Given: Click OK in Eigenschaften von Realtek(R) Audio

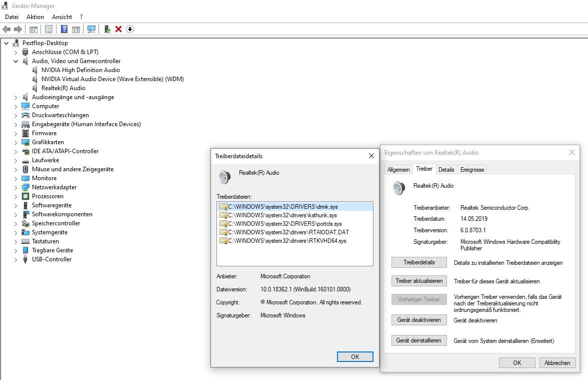Looking at the screenshot, I should 517,362.
